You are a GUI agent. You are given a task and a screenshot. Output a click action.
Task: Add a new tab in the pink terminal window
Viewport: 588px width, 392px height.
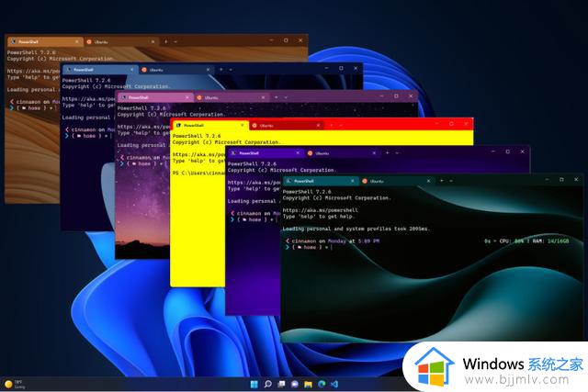(x=277, y=97)
